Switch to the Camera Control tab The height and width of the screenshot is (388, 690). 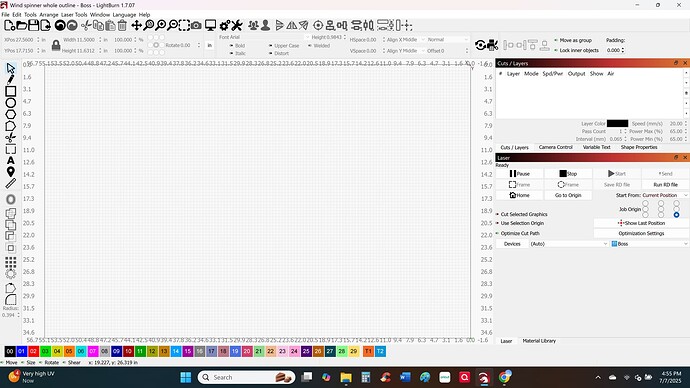pos(555,147)
